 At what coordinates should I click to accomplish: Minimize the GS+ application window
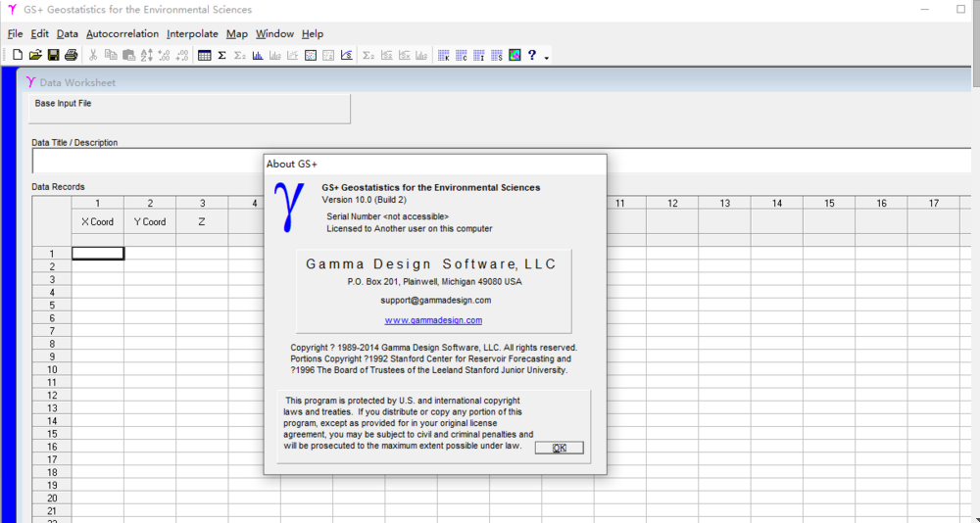tap(925, 10)
